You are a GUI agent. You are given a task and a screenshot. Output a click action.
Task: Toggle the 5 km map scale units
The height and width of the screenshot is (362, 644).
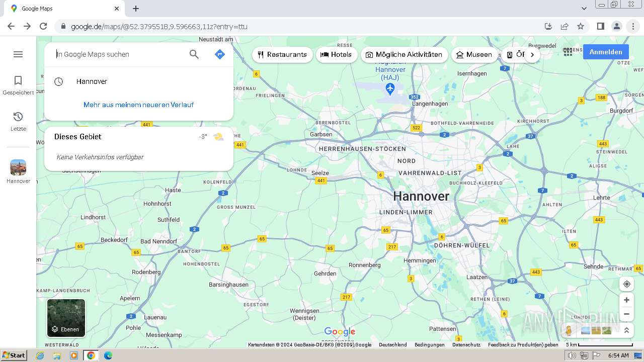599,345
